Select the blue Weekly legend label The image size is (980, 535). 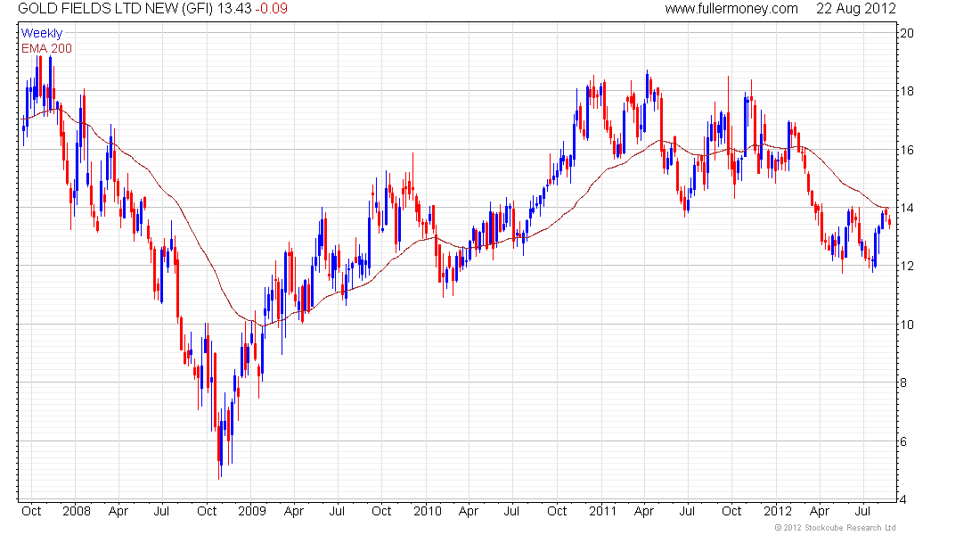pos(42,34)
